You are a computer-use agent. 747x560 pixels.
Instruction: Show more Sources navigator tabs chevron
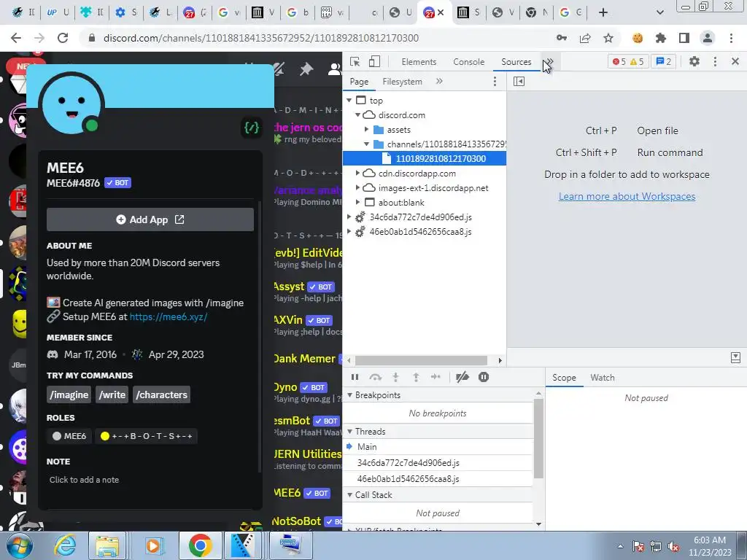[x=439, y=82]
